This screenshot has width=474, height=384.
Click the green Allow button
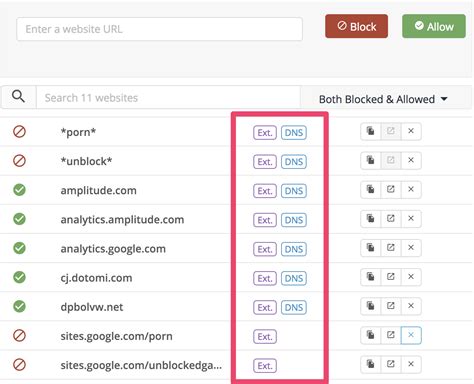coord(434,26)
